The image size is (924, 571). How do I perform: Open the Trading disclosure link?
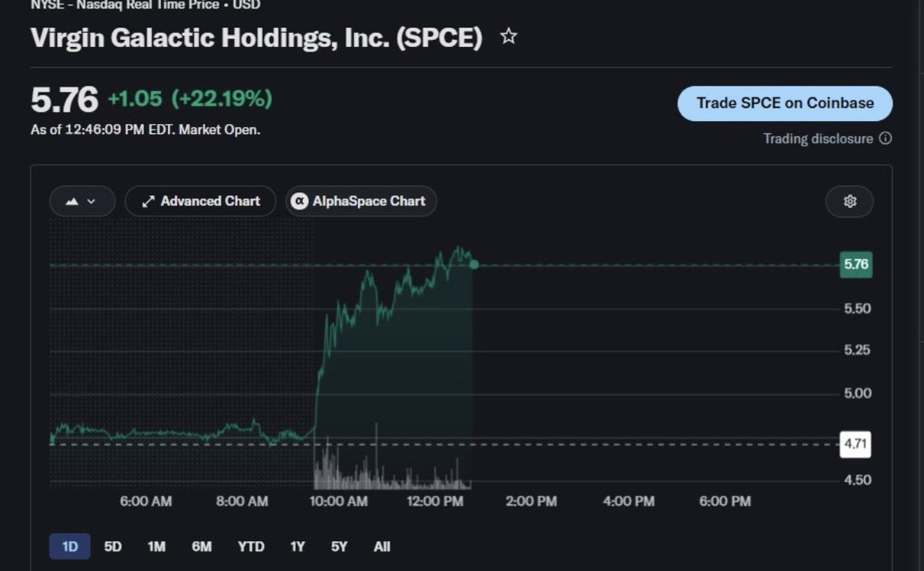coord(818,139)
